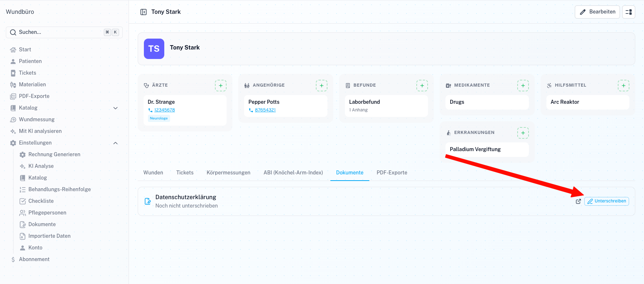This screenshot has width=644, height=284.
Task: Go to Patienten in sidebar
Action: pyautogui.click(x=30, y=61)
